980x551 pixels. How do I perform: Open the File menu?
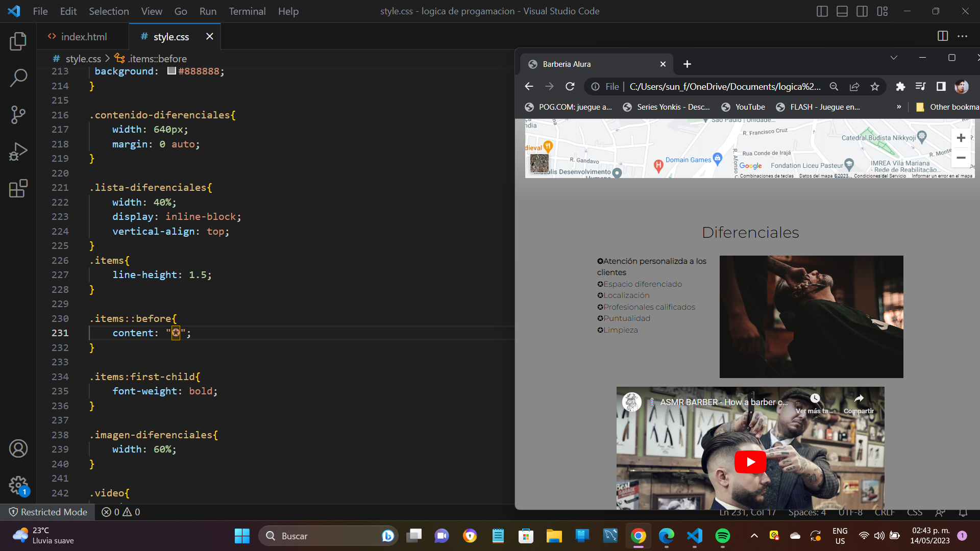[40, 11]
